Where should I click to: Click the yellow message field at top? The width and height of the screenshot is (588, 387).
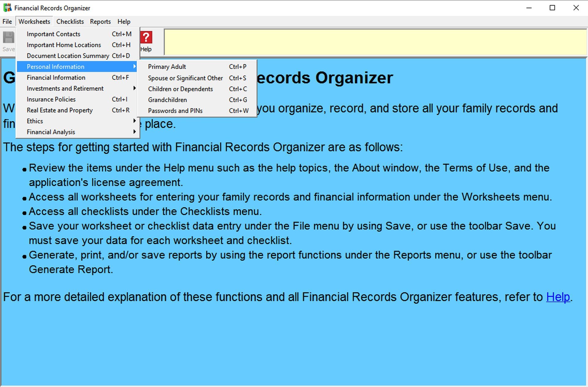pos(375,42)
